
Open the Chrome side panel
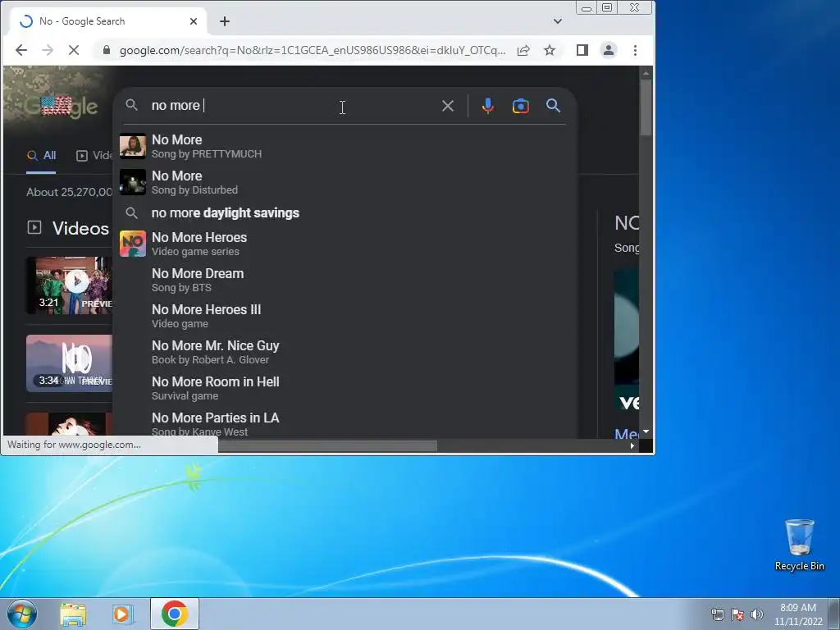pyautogui.click(x=582, y=50)
